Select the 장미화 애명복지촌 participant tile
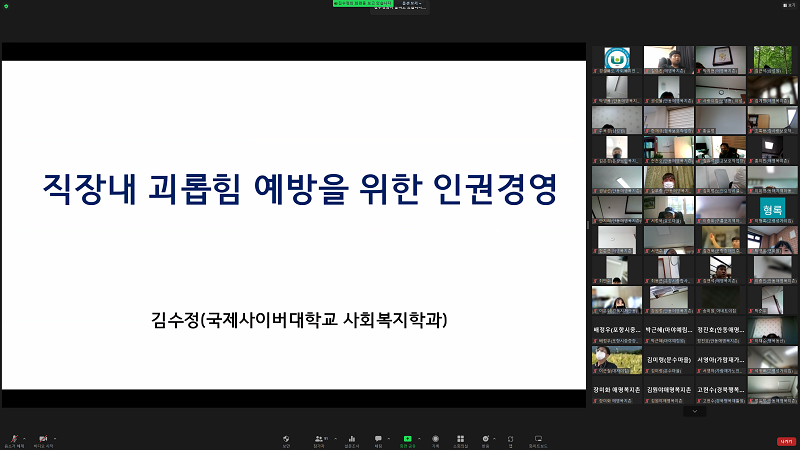Viewport: 800px width, 450px height. pyautogui.click(x=617, y=390)
